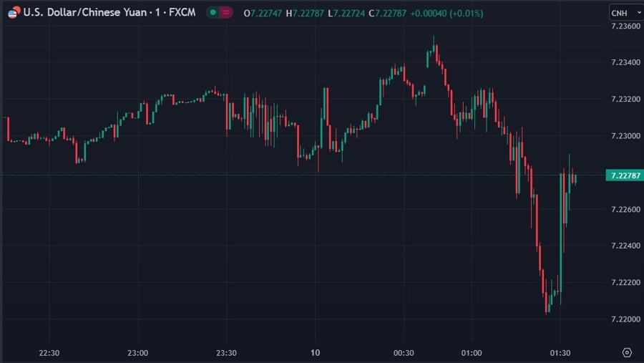
Task: Click the 7.23600 price axis label
Action: [625, 26]
